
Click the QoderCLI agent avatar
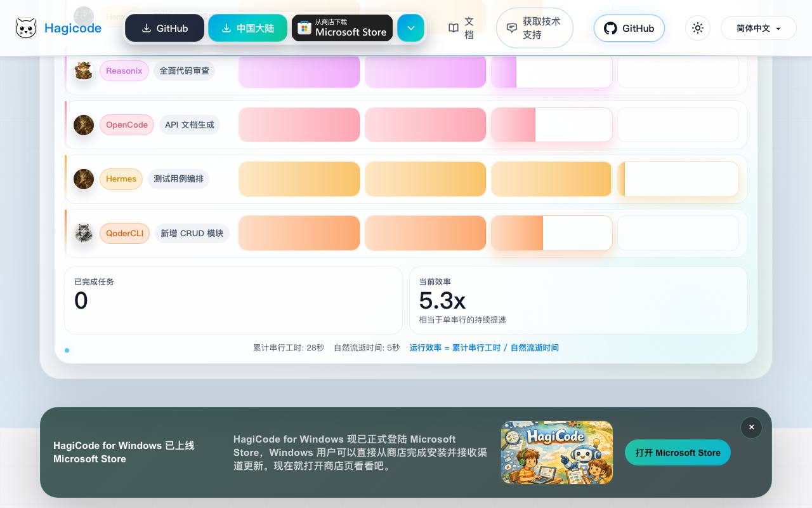pos(84,233)
